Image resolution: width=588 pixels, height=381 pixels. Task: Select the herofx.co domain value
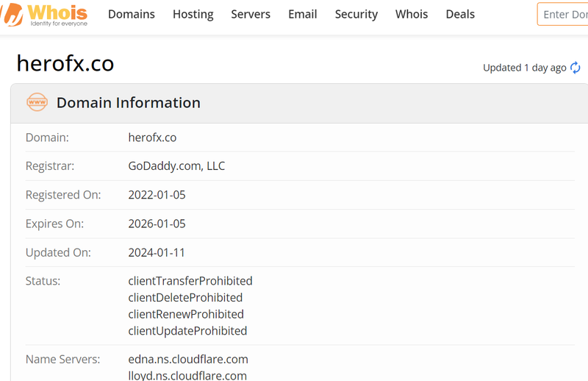pos(152,138)
